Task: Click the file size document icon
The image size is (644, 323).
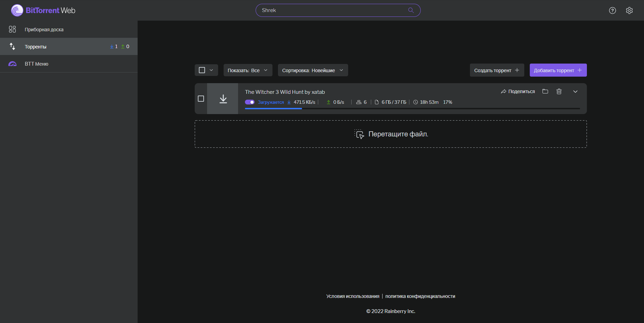Action: (x=377, y=102)
